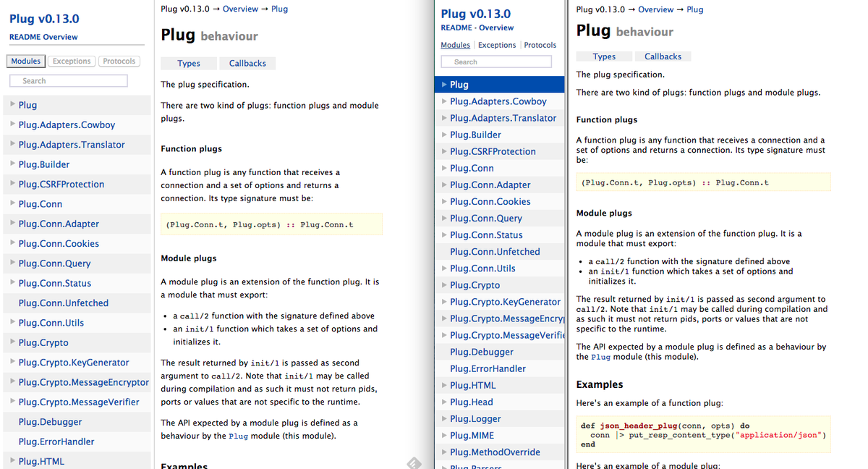
Task: Open README link in left page sidebar
Action: (24, 37)
